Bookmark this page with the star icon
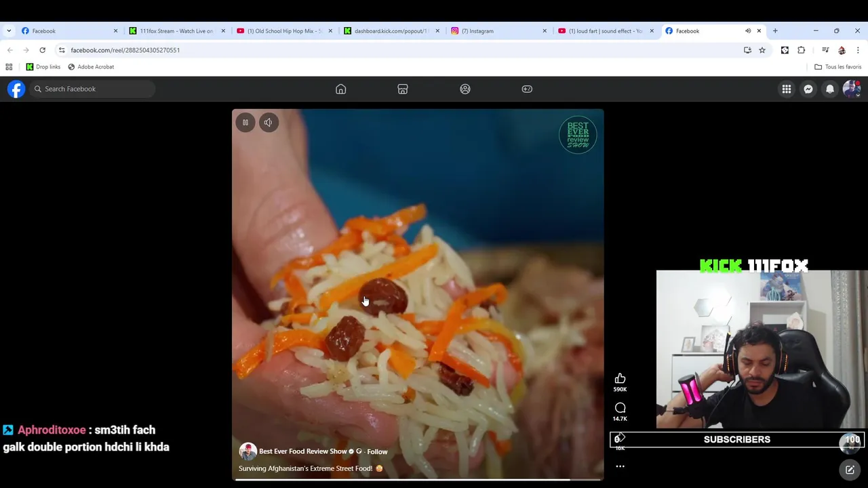This screenshot has height=488, width=868. tap(762, 50)
